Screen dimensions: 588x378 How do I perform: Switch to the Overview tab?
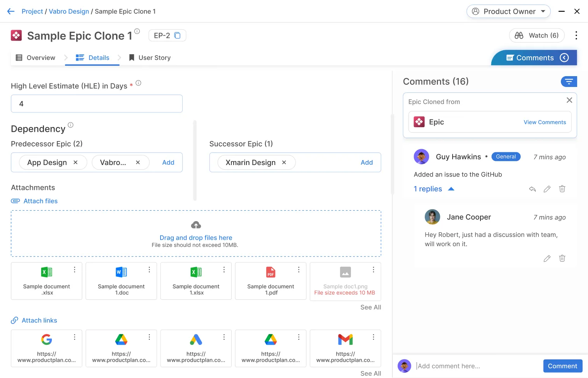pyautogui.click(x=36, y=58)
